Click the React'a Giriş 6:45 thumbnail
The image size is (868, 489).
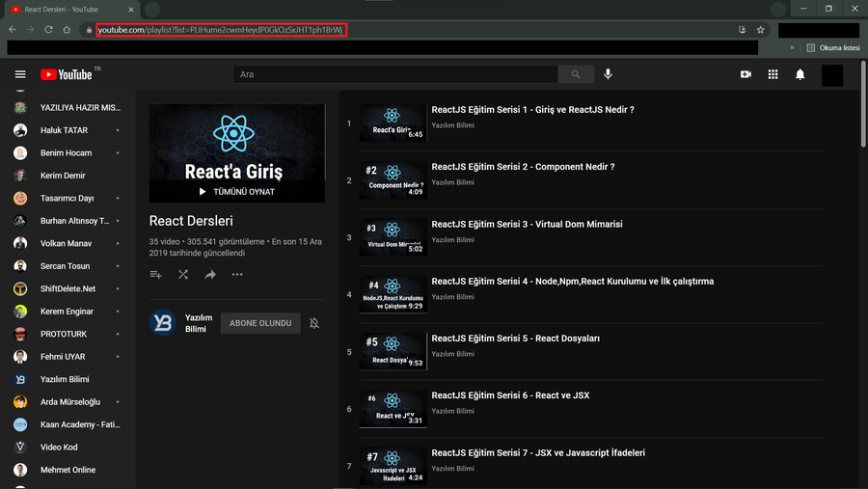[x=393, y=122]
